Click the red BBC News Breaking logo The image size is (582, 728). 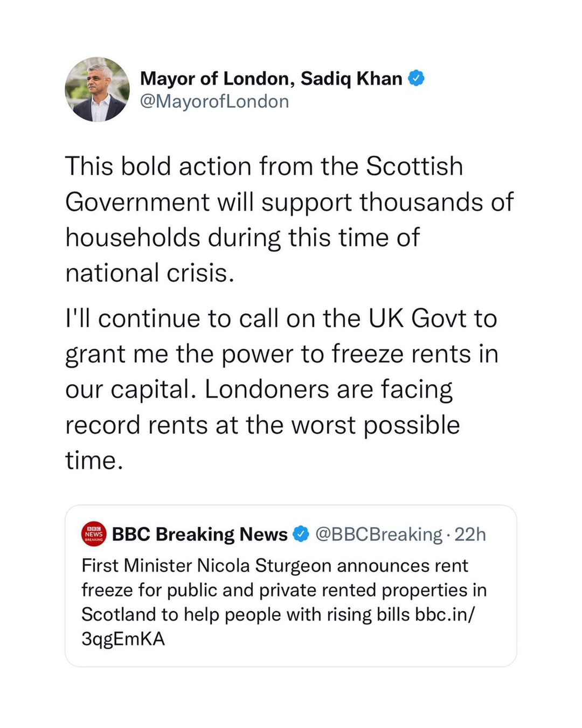(x=94, y=534)
